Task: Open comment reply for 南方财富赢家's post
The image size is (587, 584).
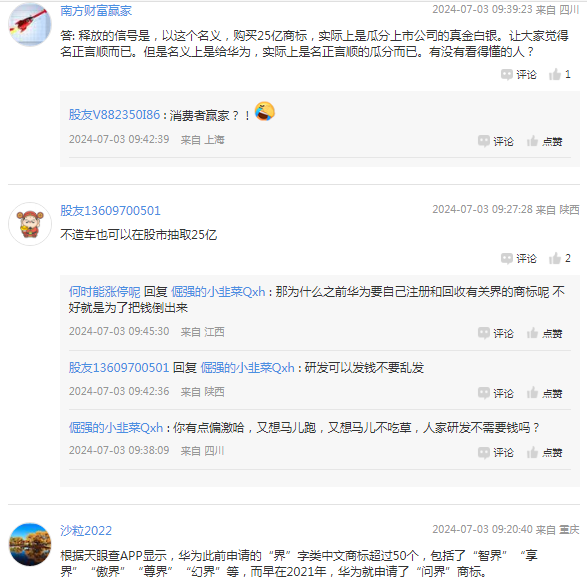Action: pyautogui.click(x=518, y=74)
